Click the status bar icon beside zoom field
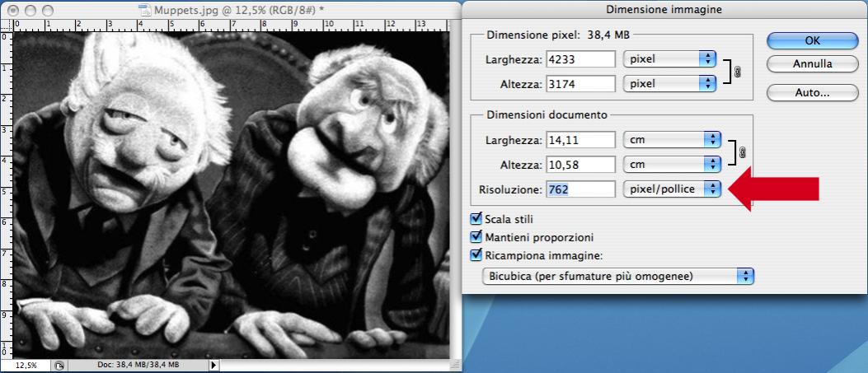Viewport: 868px width, 373px height. click(x=59, y=366)
